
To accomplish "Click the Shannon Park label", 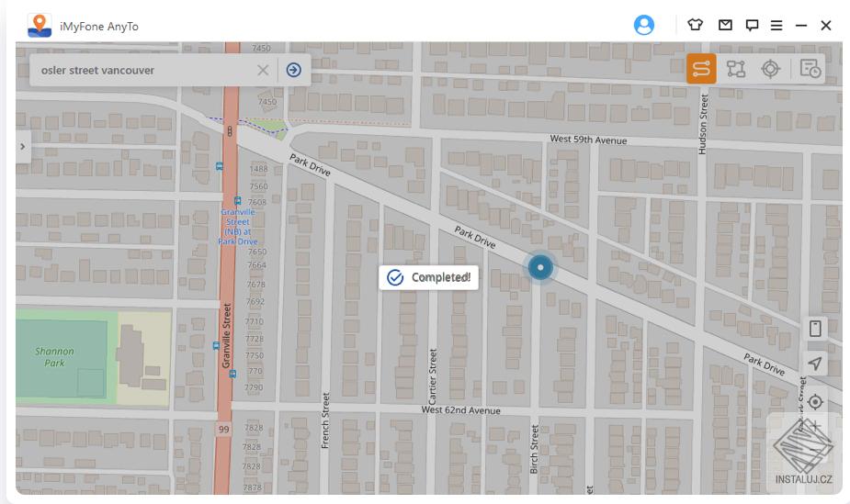I will [x=54, y=357].
